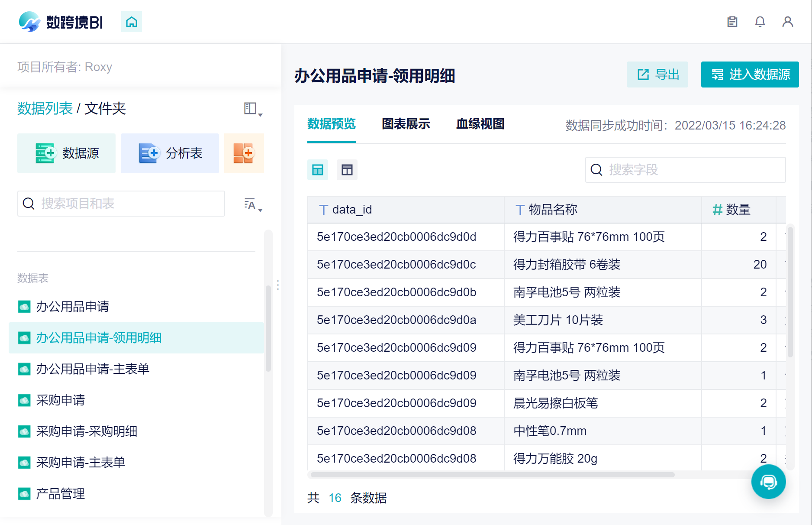
Task: Open the user profile icon
Action: (x=787, y=22)
